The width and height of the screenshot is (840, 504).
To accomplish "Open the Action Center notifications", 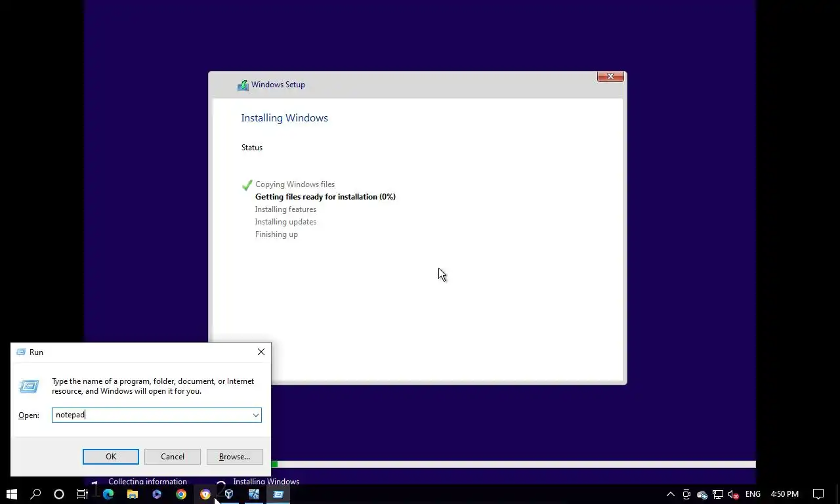I will point(818,494).
